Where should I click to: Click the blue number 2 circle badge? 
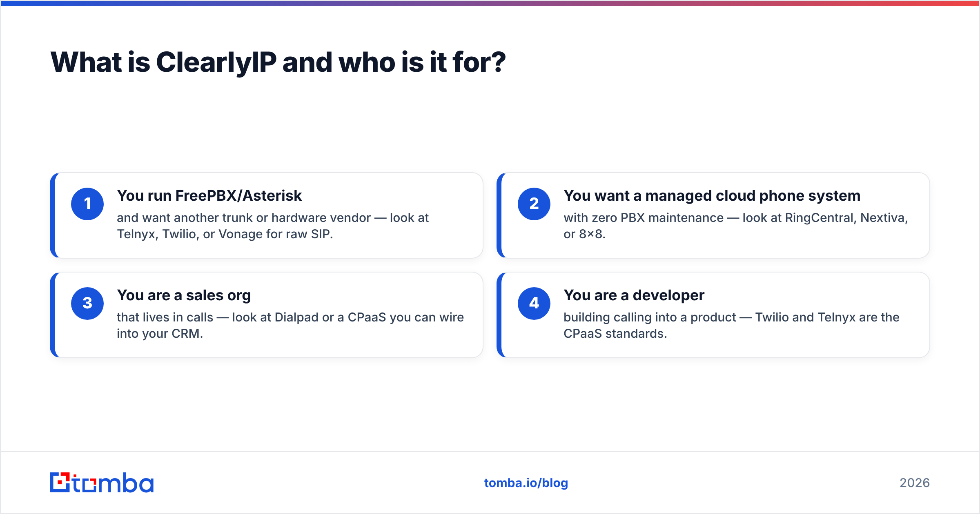534,204
